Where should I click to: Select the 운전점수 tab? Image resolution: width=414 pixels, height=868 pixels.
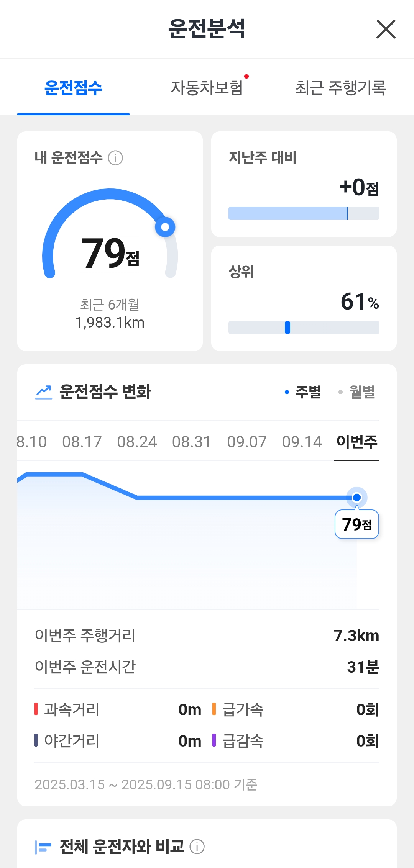(73, 88)
